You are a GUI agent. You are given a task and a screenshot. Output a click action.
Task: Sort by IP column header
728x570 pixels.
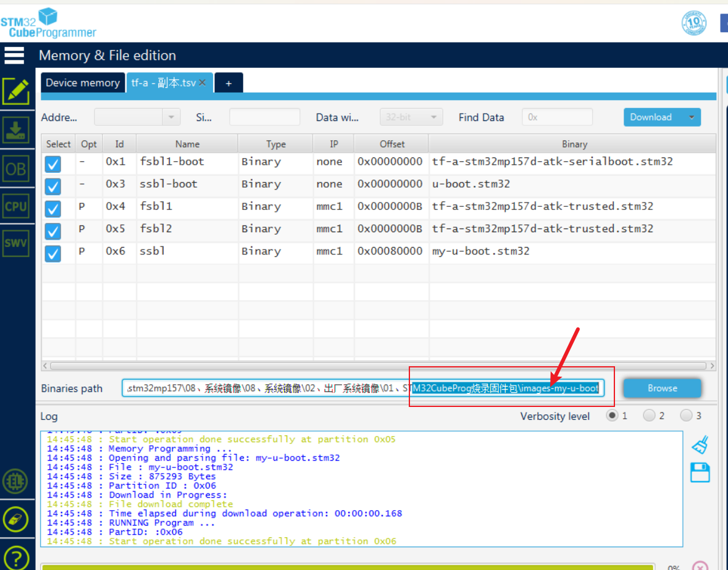[334, 144]
